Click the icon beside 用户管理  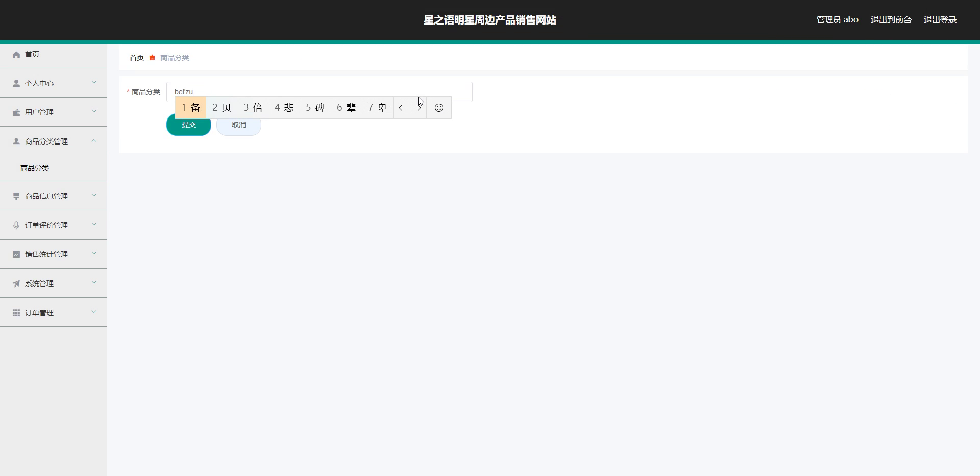16,112
